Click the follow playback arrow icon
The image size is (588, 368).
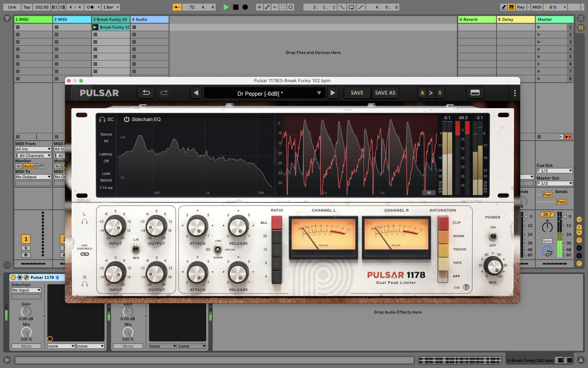click(x=177, y=7)
